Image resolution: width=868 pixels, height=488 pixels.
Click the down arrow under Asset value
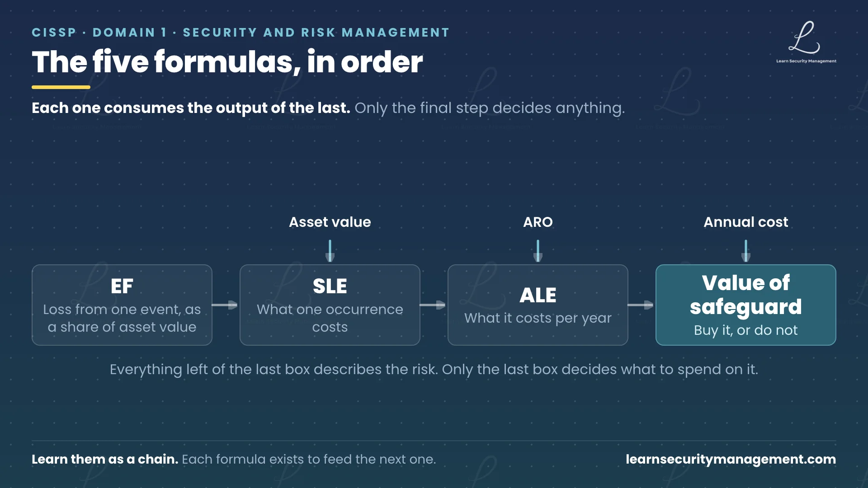[330, 251]
